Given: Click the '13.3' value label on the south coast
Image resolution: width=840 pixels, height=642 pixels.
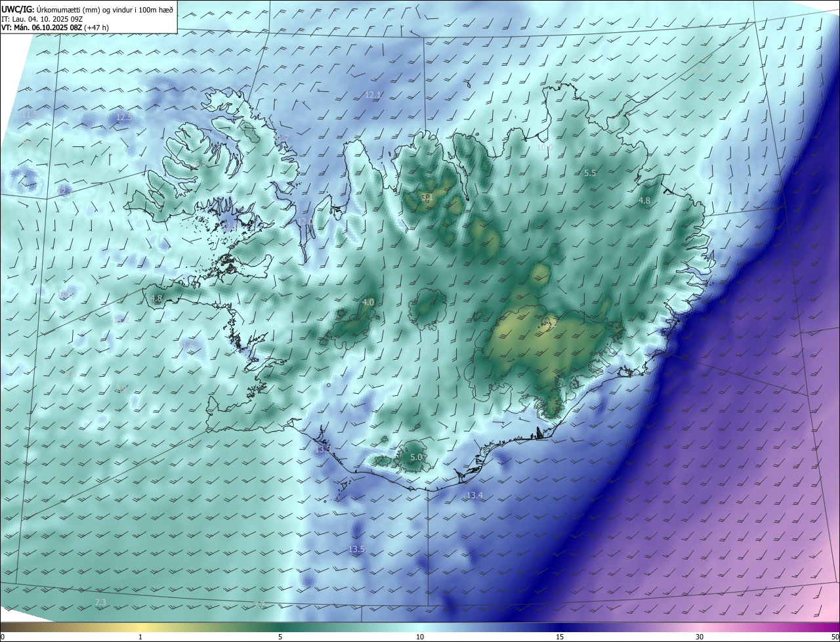Looking at the screenshot, I should coord(322,450).
